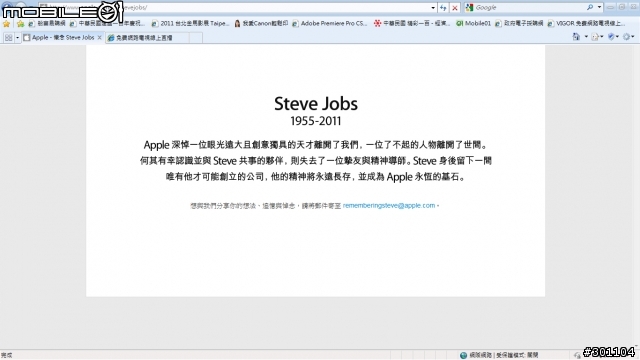Open the Adobe Premiere Pro CS bookmark
640x360 pixels.
coord(329,24)
